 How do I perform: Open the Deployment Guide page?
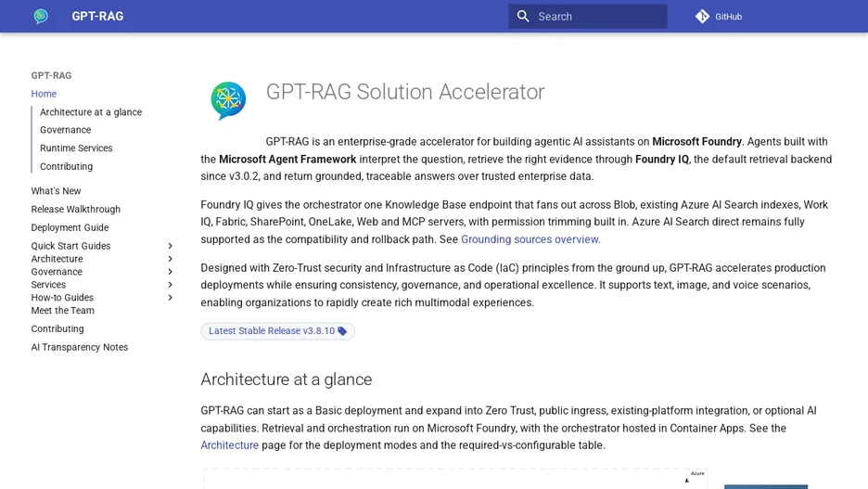click(70, 227)
